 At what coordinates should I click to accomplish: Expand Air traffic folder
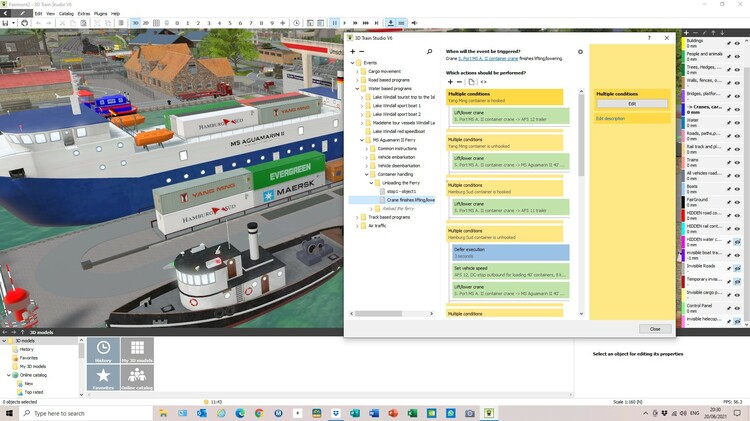coord(357,226)
